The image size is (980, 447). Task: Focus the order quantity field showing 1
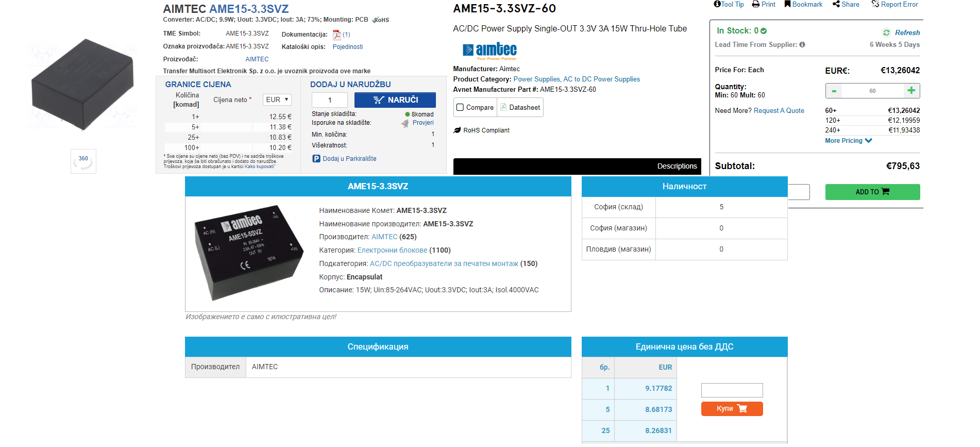[330, 100]
